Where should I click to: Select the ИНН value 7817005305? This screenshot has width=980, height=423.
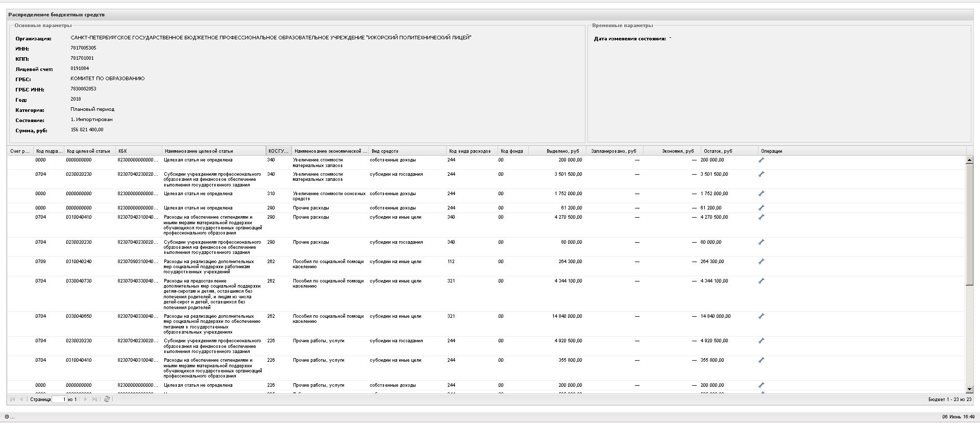pos(83,48)
